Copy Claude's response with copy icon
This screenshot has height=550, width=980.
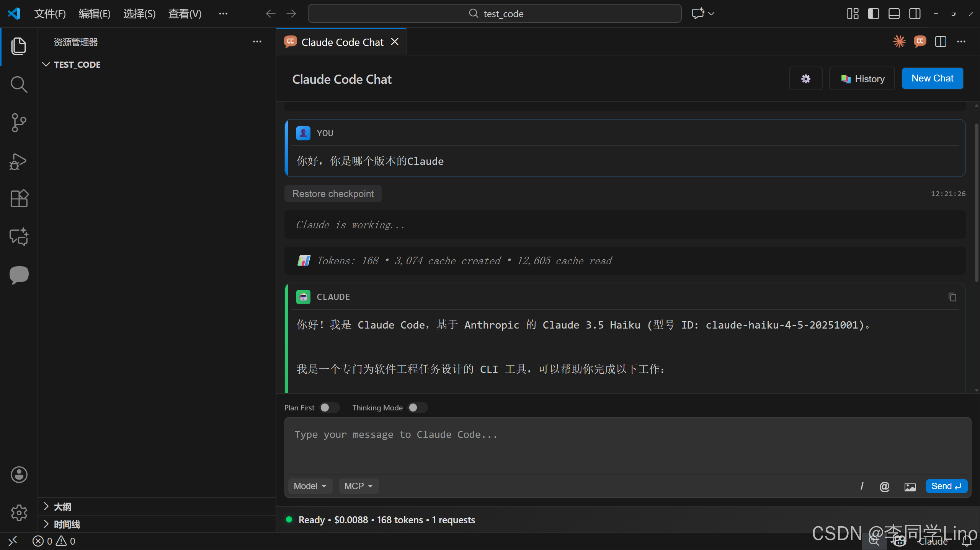pos(952,297)
